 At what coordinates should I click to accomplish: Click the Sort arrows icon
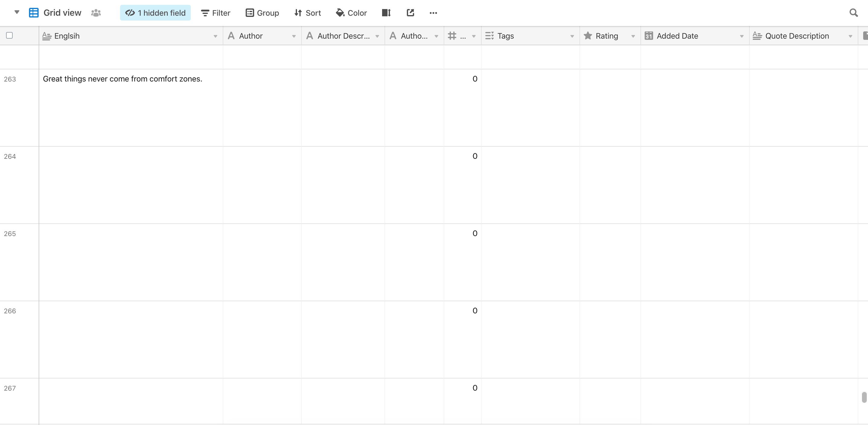click(298, 13)
